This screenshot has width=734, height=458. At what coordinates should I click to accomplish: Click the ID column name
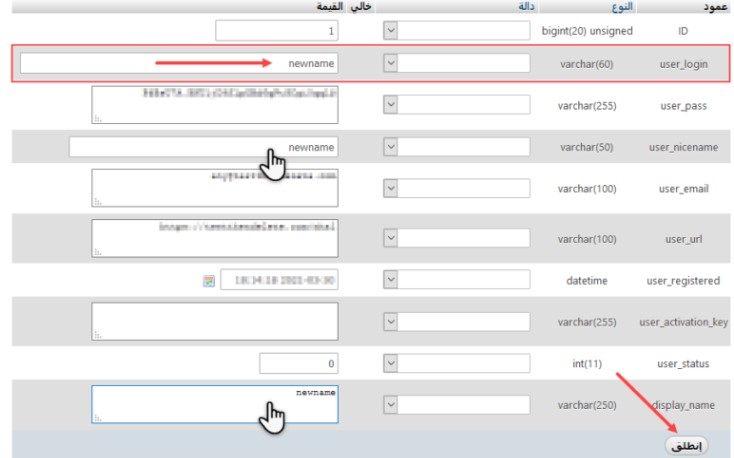coord(683,31)
